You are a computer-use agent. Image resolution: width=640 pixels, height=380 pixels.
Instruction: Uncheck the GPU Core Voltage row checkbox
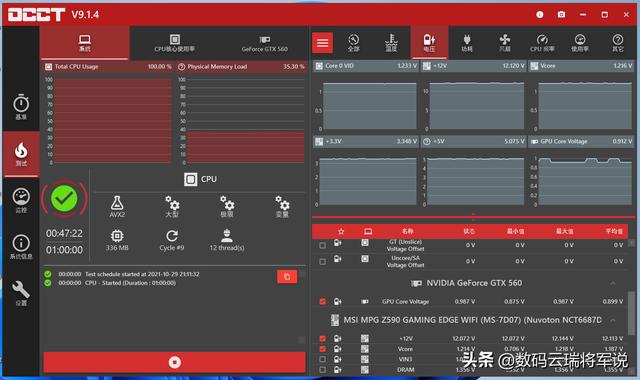point(322,302)
